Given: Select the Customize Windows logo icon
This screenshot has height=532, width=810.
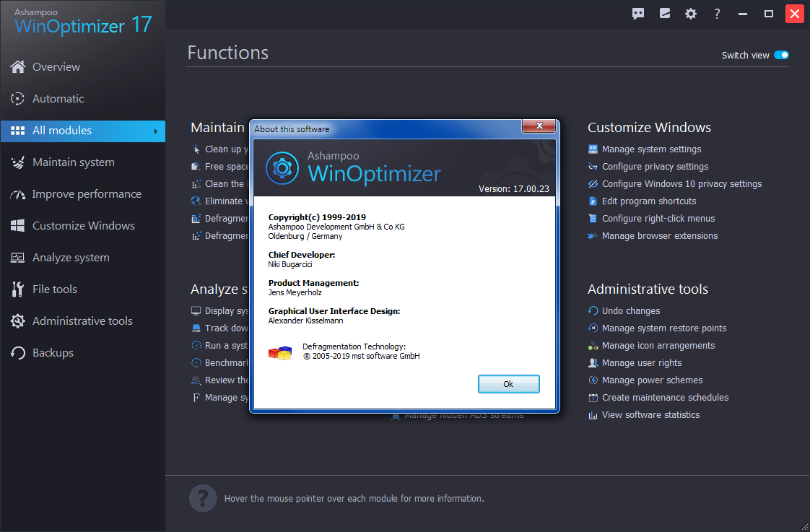Looking at the screenshot, I should tap(18, 226).
